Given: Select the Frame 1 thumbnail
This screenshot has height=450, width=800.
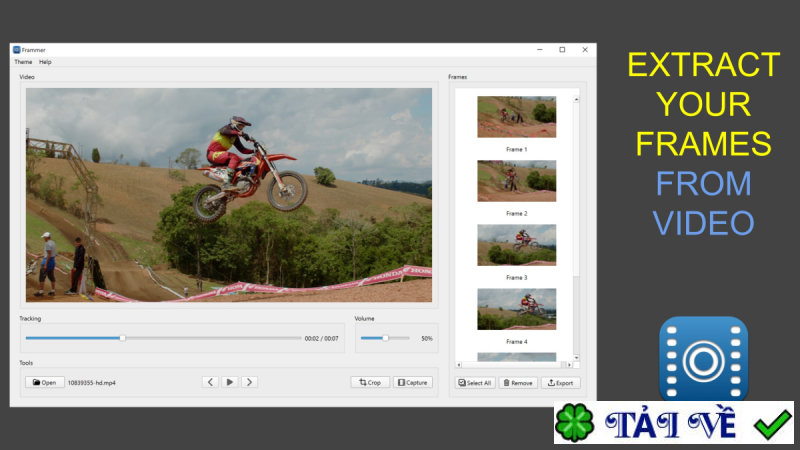Looking at the screenshot, I should (x=516, y=117).
